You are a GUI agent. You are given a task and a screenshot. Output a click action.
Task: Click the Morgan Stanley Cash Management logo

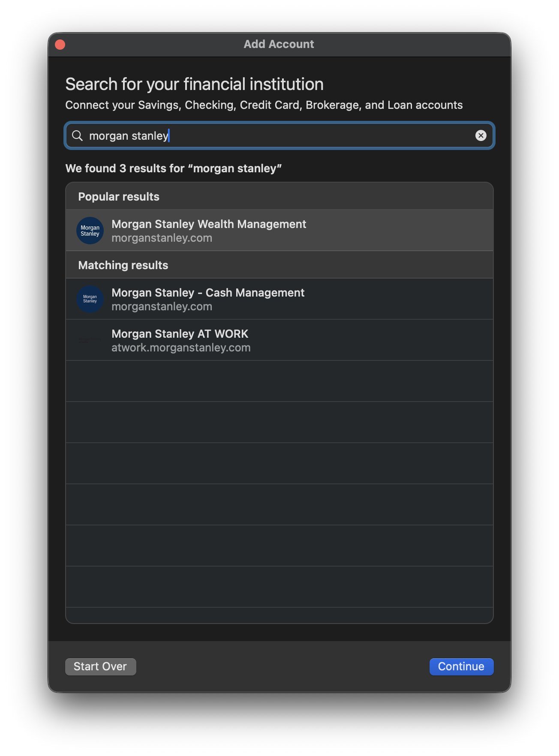[90, 299]
